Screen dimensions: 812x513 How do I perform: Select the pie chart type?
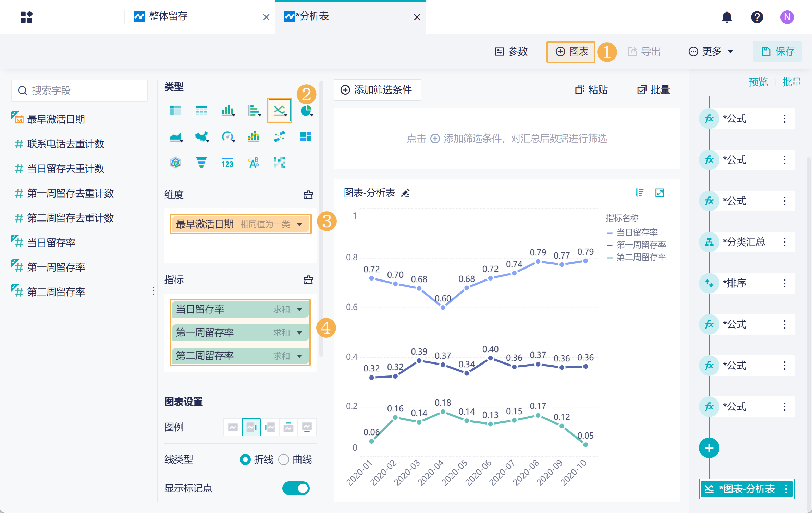pyautogui.click(x=306, y=110)
